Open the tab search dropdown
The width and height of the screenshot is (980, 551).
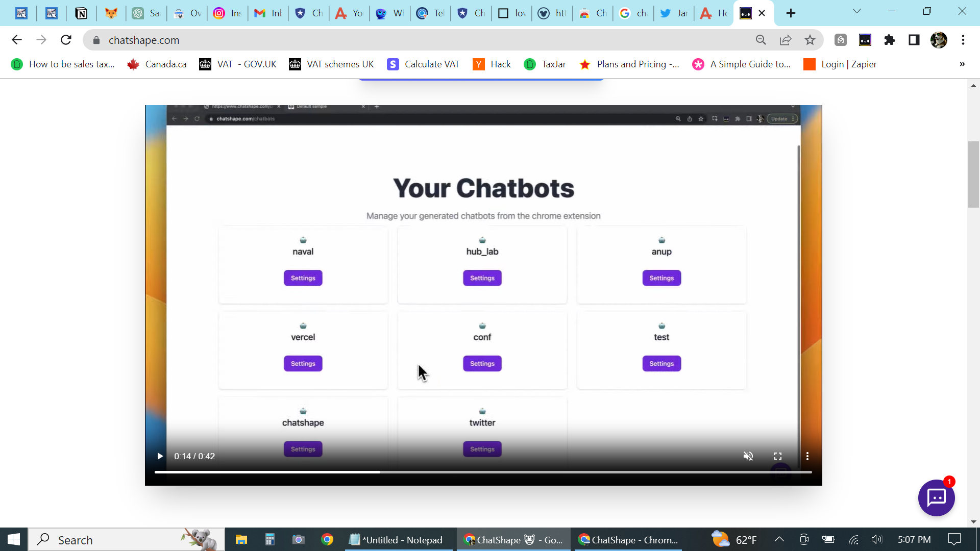856,12
